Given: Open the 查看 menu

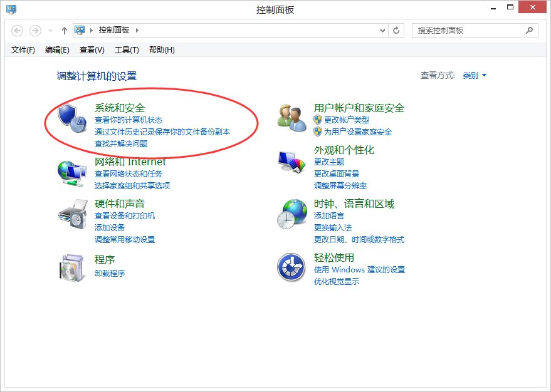Looking at the screenshot, I should [x=91, y=50].
